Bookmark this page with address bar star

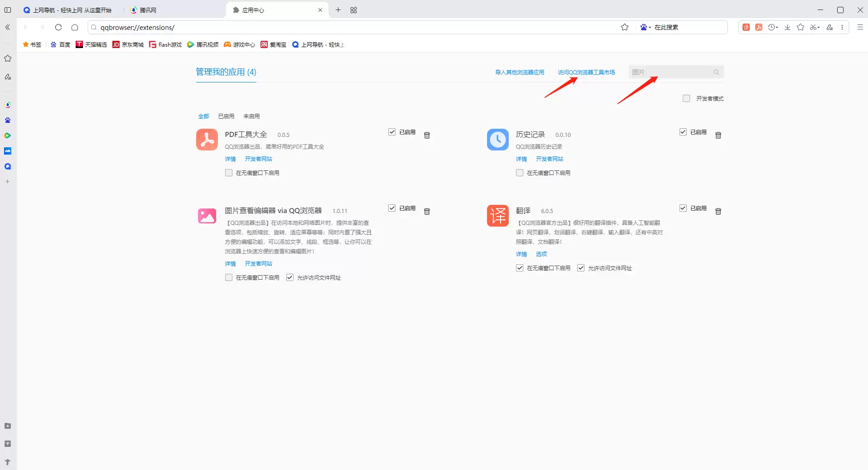625,27
